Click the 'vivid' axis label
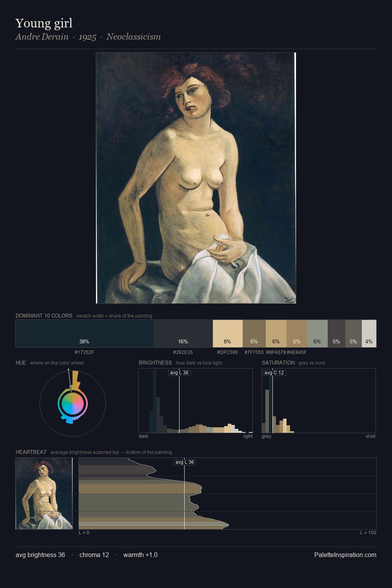Viewport: 392px width, 588px height. [370, 436]
